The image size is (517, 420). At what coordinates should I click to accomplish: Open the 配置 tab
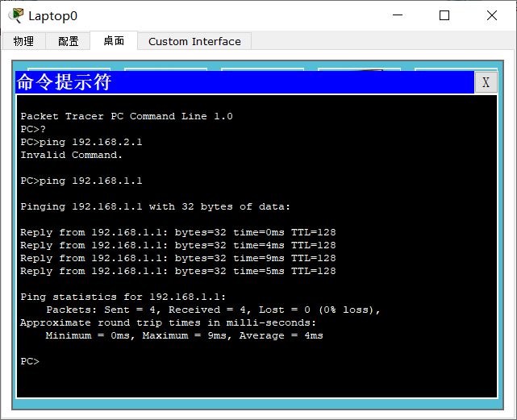(69, 41)
